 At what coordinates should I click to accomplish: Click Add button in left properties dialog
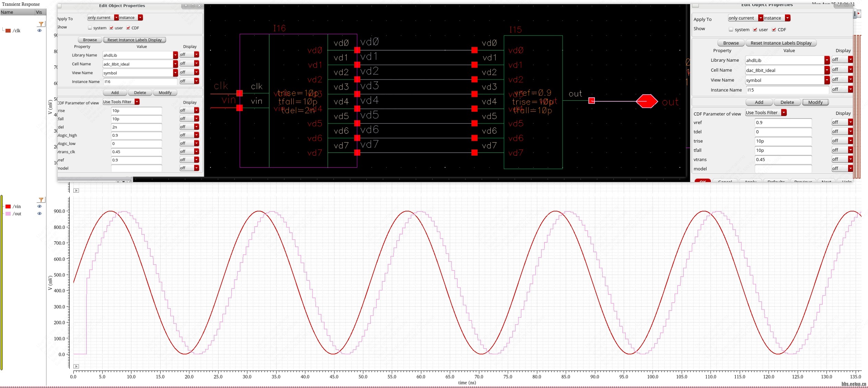coord(115,93)
